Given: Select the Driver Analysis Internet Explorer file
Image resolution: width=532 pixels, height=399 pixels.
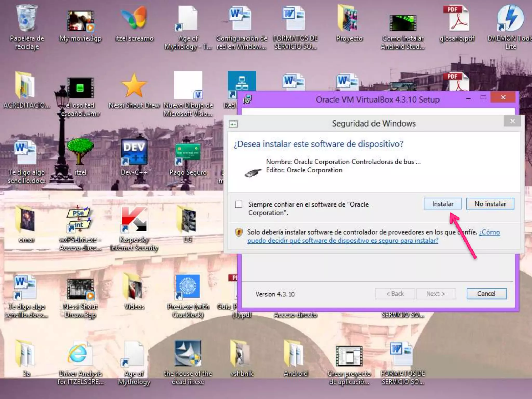Looking at the screenshot, I should 79,354.
